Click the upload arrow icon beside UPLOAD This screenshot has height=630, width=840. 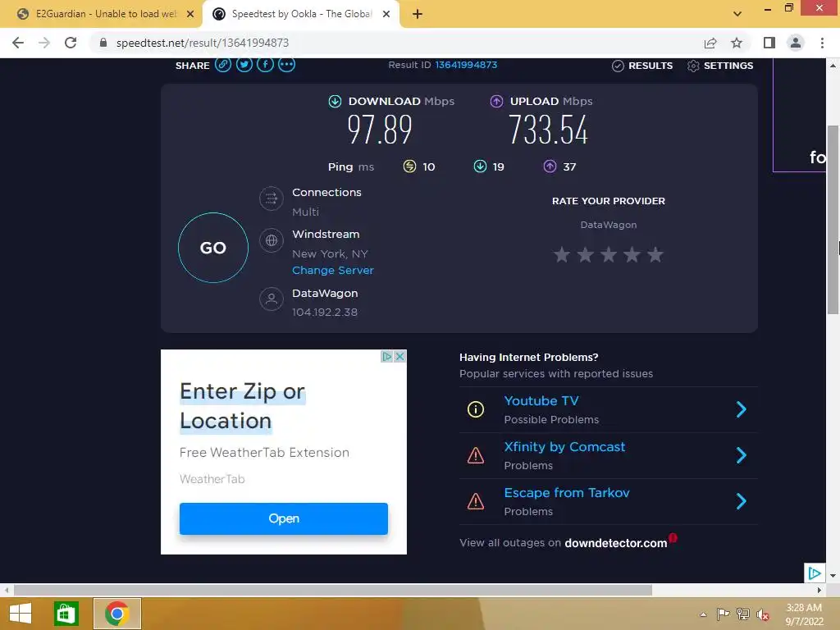click(496, 101)
